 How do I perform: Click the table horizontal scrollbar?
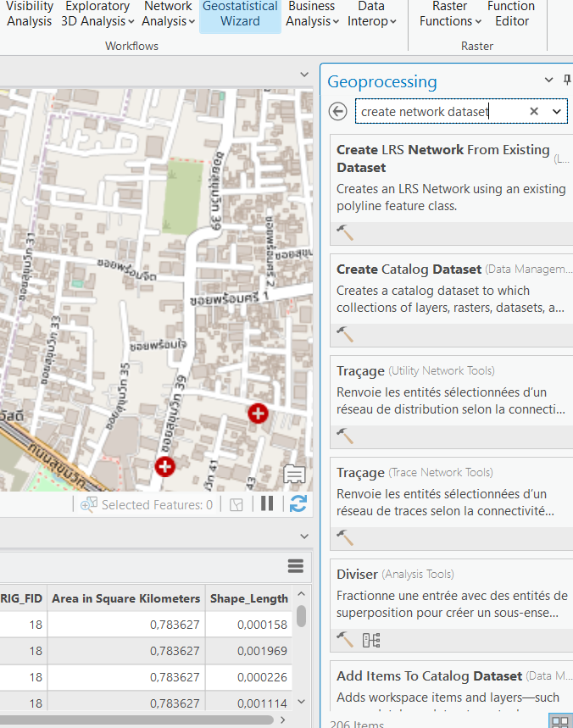pyautogui.click(x=136, y=720)
